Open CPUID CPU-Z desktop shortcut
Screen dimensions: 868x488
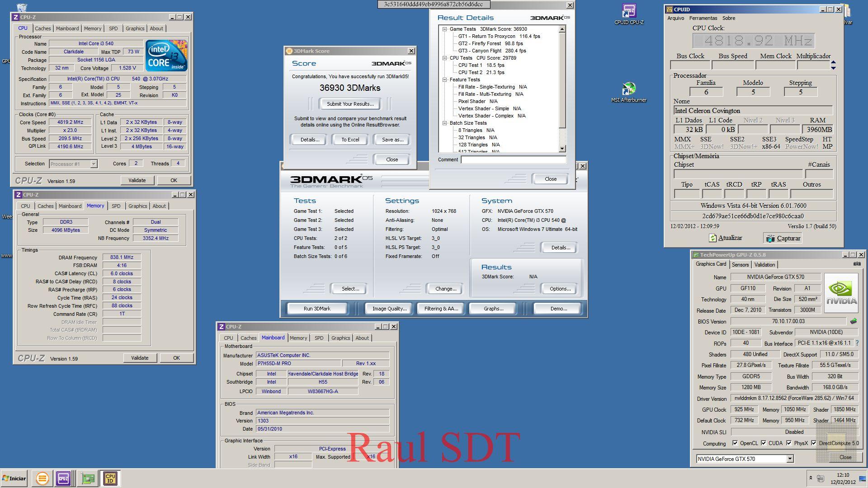(629, 14)
